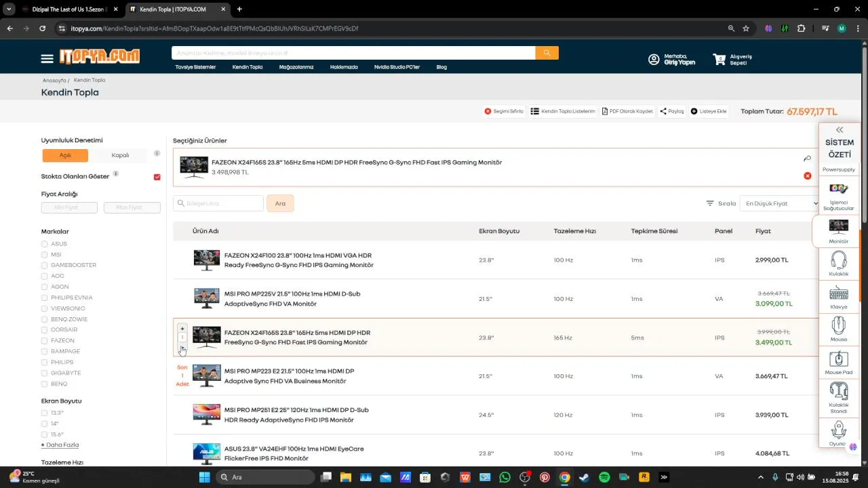
Task: Open Chrome media control icon
Action: point(825,28)
